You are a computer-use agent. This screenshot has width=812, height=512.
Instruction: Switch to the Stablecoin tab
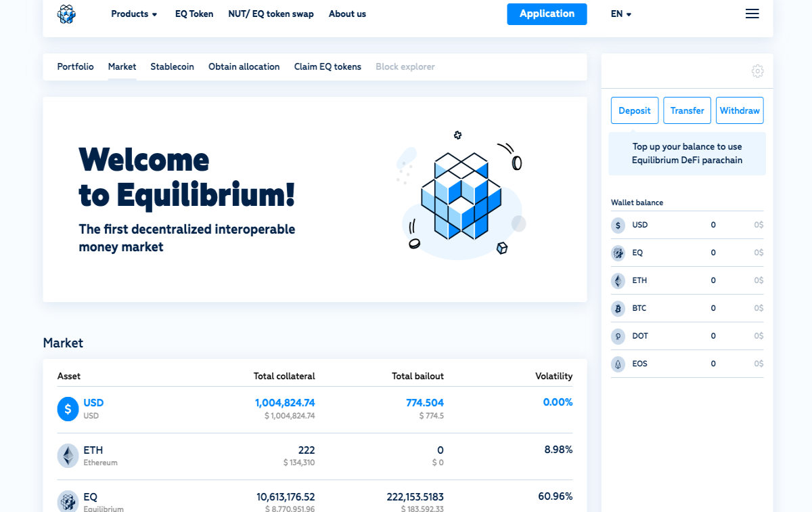tap(172, 66)
